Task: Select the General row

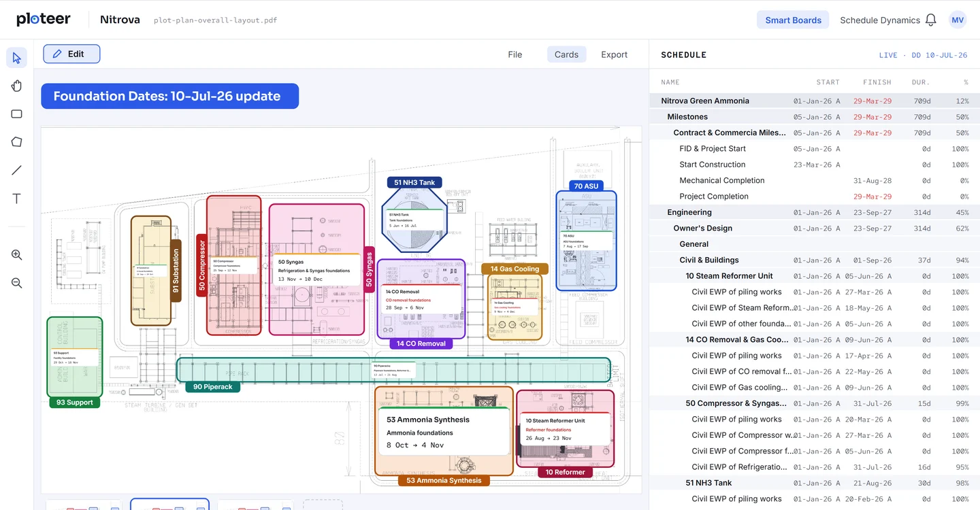Action: 815,244
